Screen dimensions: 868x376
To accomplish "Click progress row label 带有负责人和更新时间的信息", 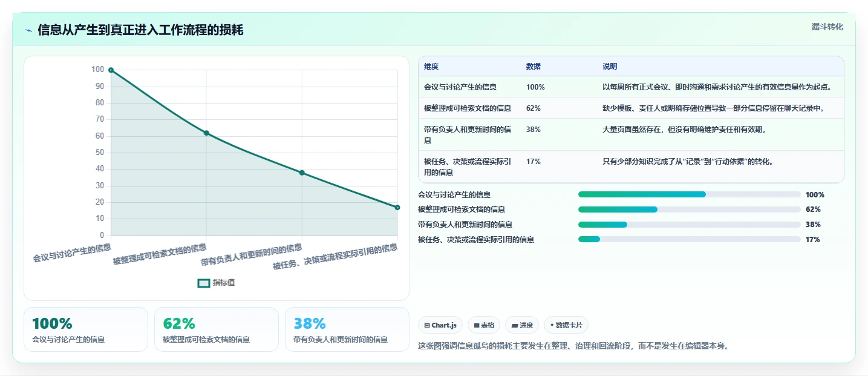I will click(465, 224).
